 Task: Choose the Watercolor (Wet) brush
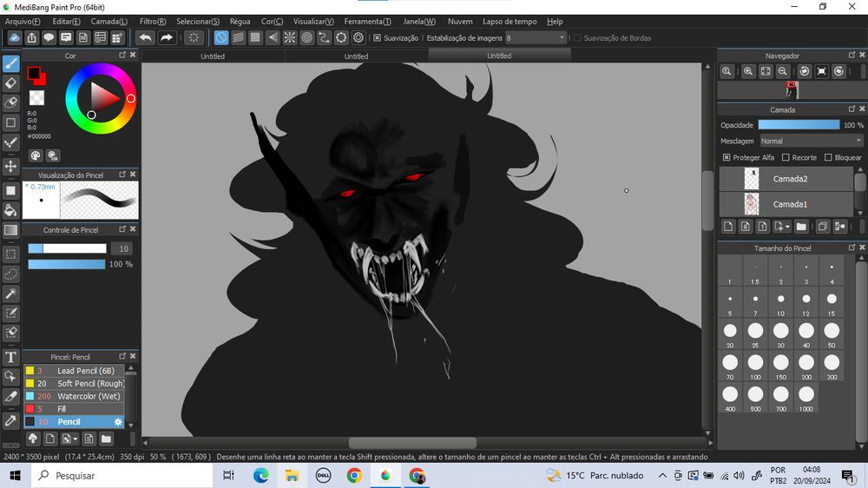[89, 396]
